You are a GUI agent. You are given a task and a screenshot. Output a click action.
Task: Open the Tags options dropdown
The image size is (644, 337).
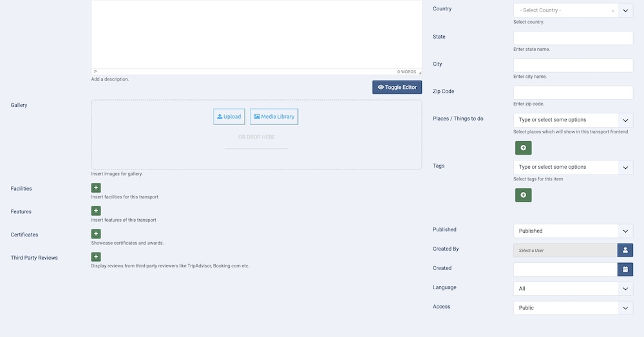point(573,167)
